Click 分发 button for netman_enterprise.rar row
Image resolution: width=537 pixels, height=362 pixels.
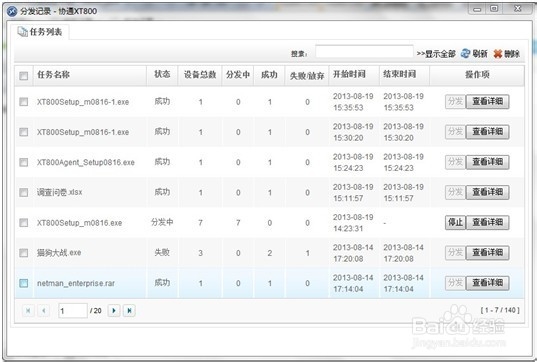455,283
